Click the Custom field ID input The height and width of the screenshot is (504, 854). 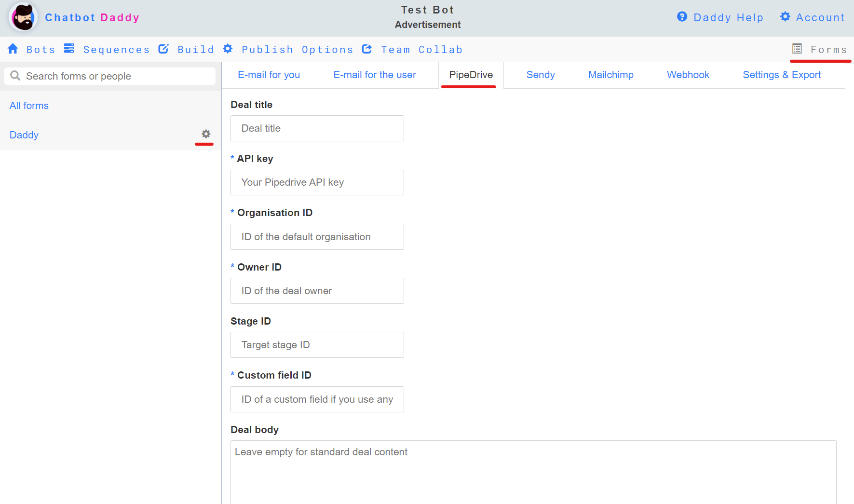tap(317, 399)
